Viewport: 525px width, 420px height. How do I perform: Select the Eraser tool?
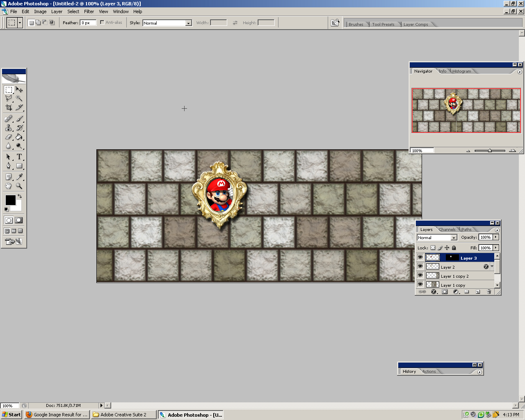9,137
